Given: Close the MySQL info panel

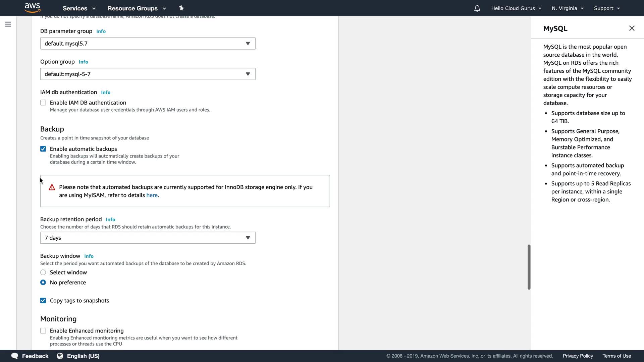Looking at the screenshot, I should click(632, 28).
